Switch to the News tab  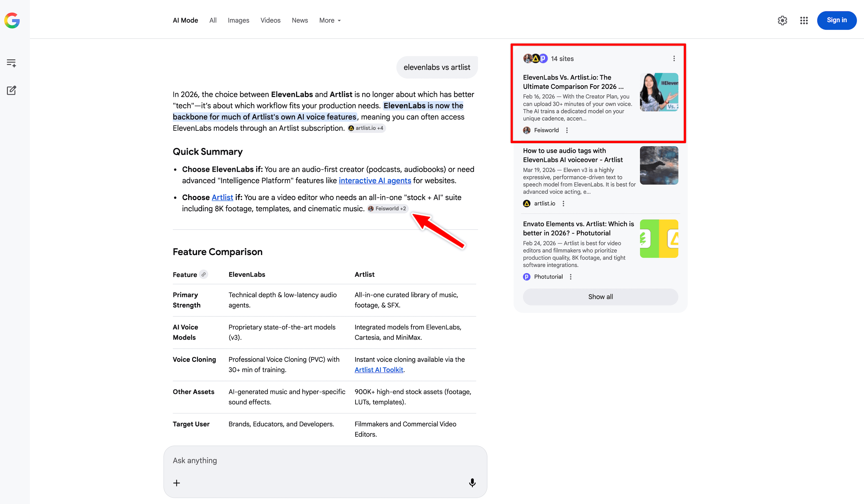click(300, 20)
